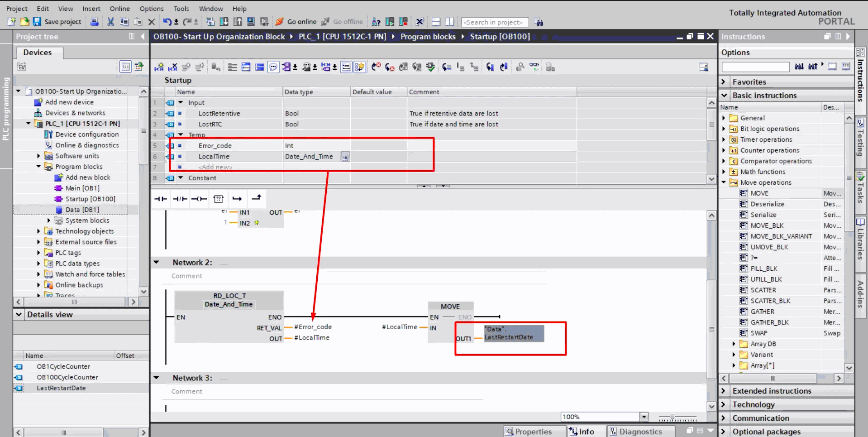Click the Open branch icon
The height and width of the screenshot is (437, 868).
pyautogui.click(x=237, y=199)
